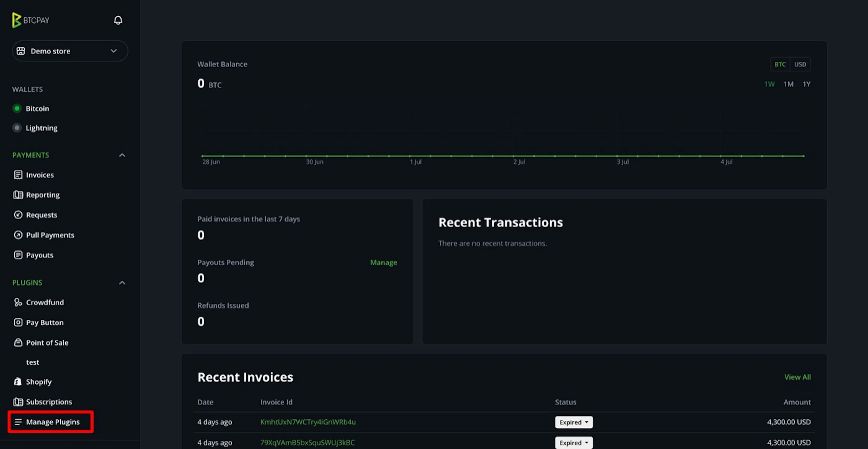Click the 3 Jul point on balance chart
Screen dimensions: 868x449
[x=617, y=156]
